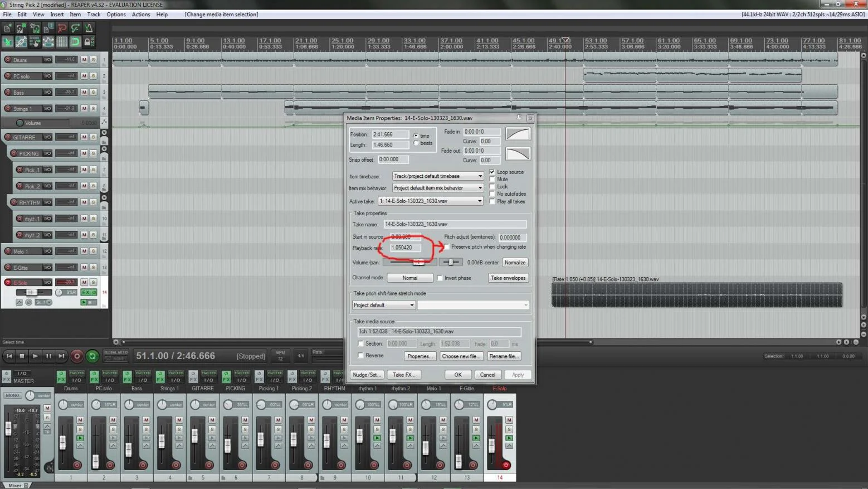Mute the Bass track in track panel
This screenshot has height=489, width=868.
pyautogui.click(x=84, y=92)
